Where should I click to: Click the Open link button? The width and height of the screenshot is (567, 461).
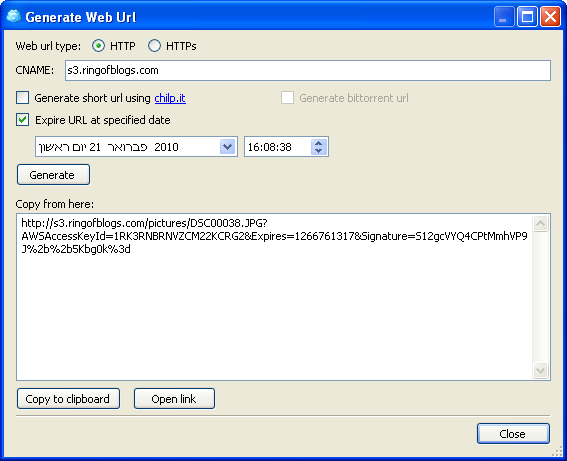[x=174, y=399]
